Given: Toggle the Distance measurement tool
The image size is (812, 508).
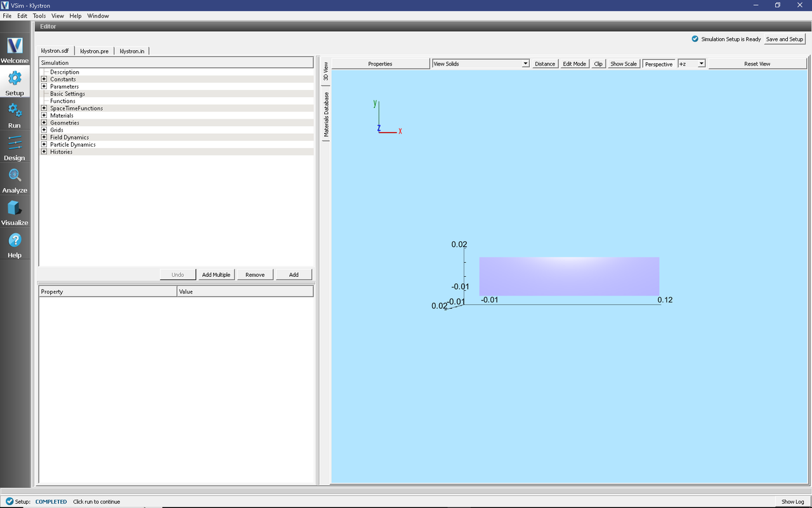Looking at the screenshot, I should click(544, 63).
